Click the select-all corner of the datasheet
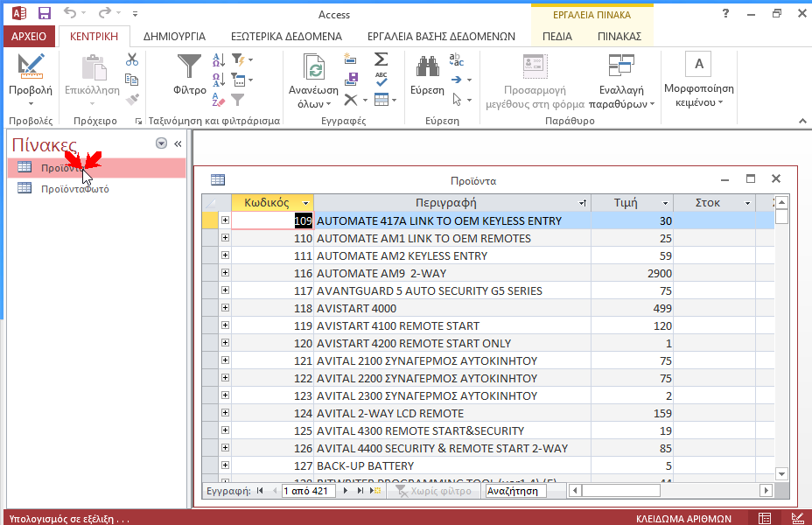The image size is (812, 525). (210, 202)
